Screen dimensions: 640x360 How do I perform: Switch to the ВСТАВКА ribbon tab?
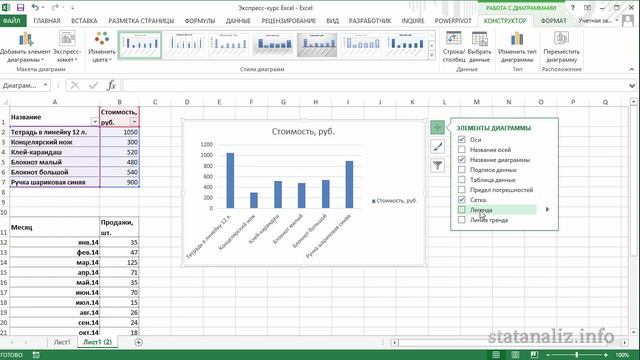click(x=84, y=20)
